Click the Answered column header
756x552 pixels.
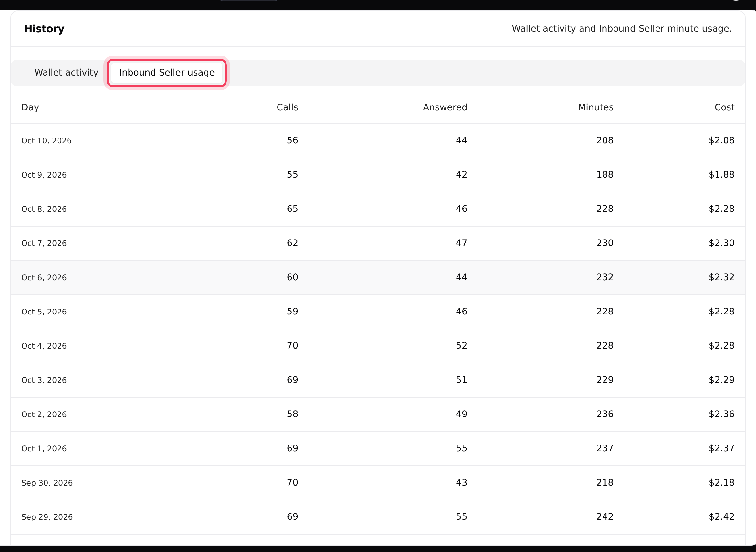pos(445,107)
